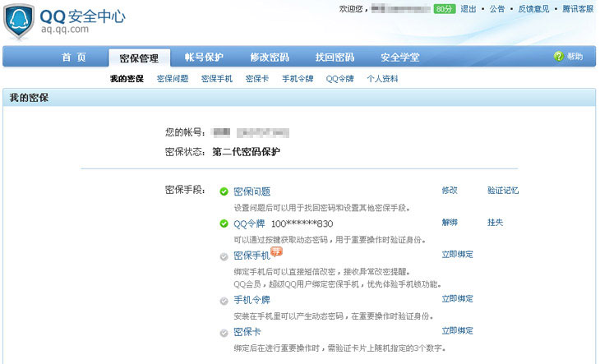Select the 我的密保 sub-navigation item
This screenshot has width=600, height=364.
[x=127, y=79]
